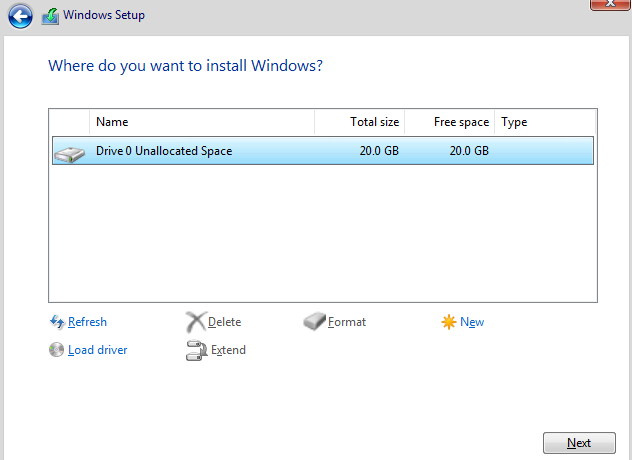Open the Refresh link
Screen dimensions: 632x460
tap(87, 322)
